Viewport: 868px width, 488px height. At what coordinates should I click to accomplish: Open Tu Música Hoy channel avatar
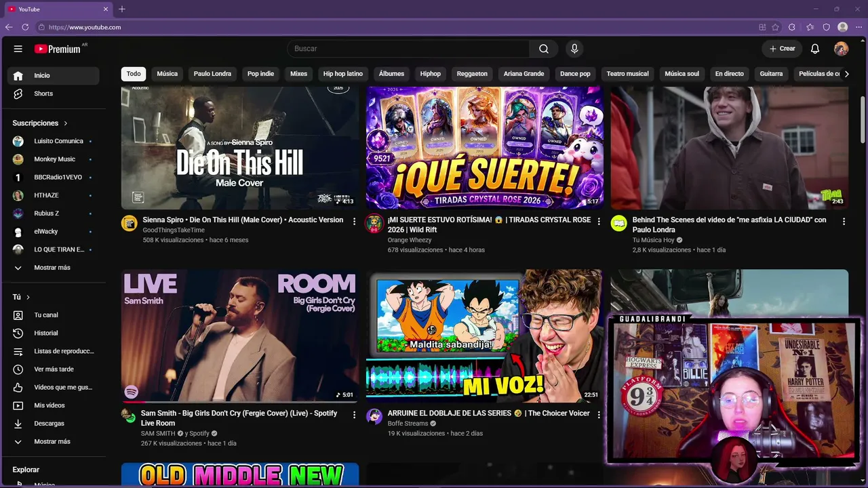click(618, 224)
